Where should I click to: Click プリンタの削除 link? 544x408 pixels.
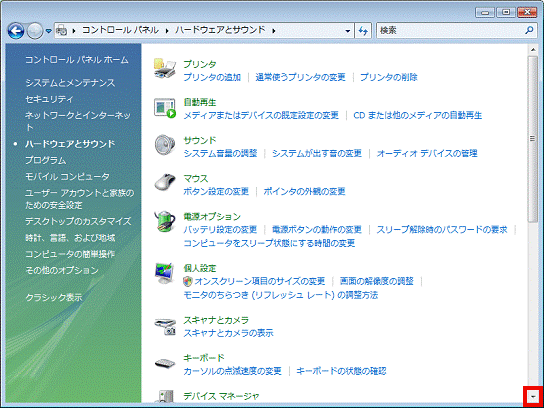click(x=389, y=77)
